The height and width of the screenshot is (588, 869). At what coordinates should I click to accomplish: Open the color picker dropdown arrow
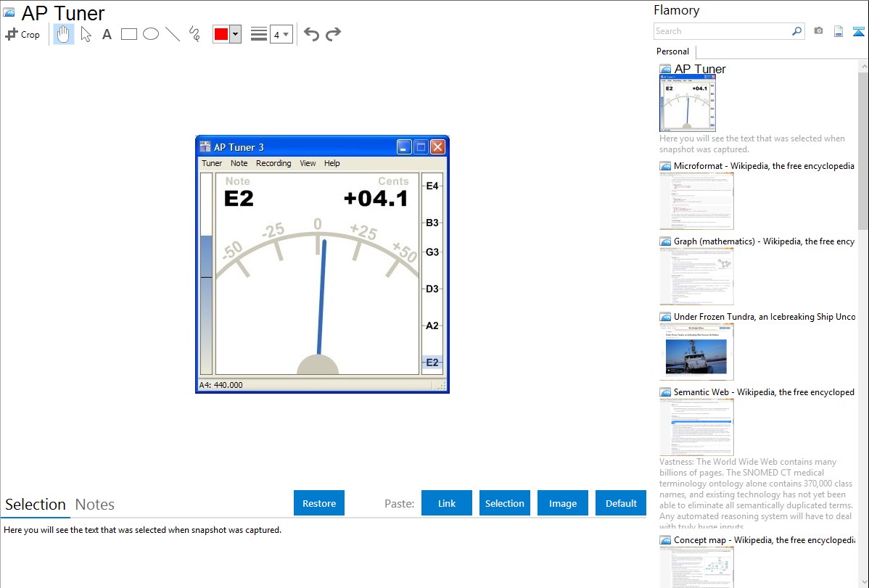click(236, 34)
